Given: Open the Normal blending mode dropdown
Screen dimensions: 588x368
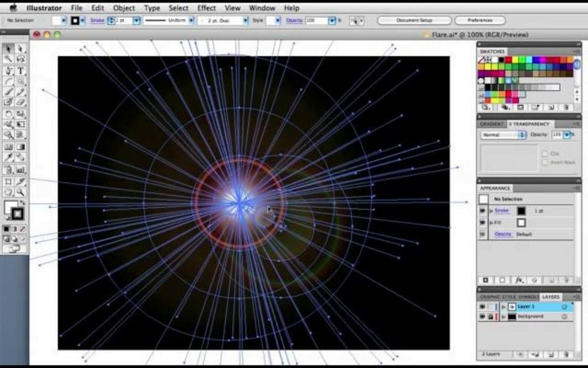Looking at the screenshot, I should [x=503, y=135].
